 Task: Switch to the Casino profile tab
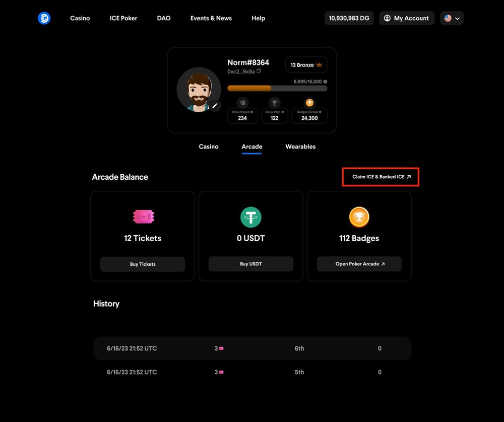click(209, 147)
